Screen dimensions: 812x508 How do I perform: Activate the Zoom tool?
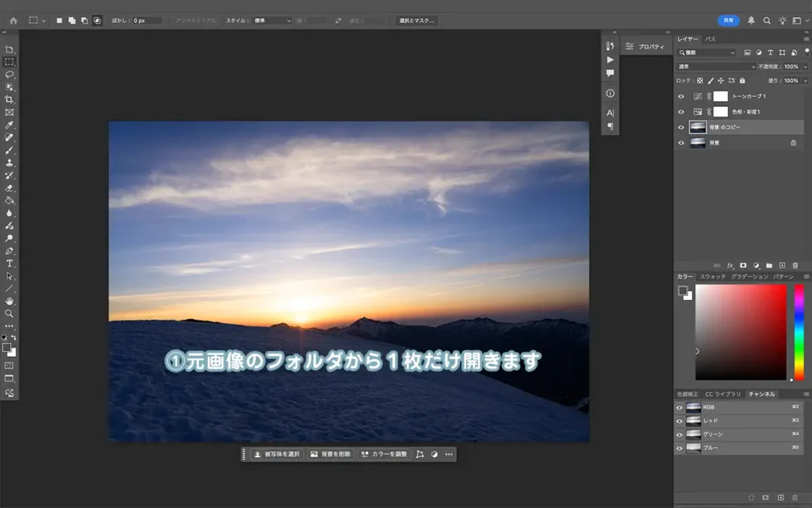point(10,313)
